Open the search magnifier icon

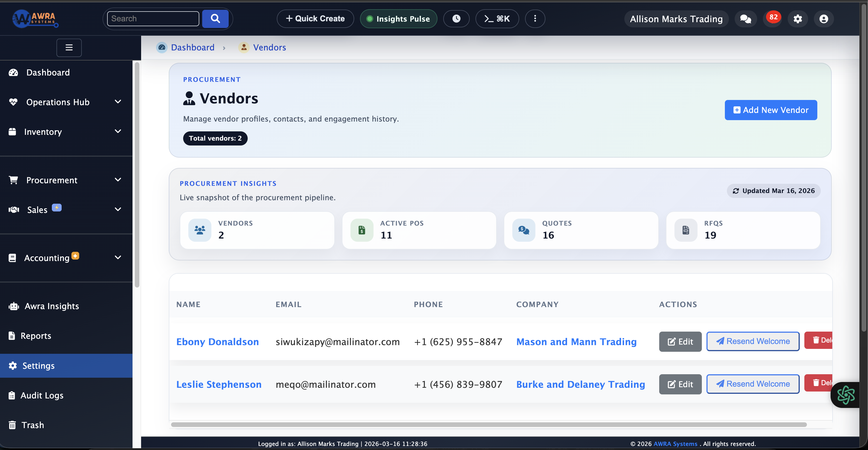coord(215,18)
